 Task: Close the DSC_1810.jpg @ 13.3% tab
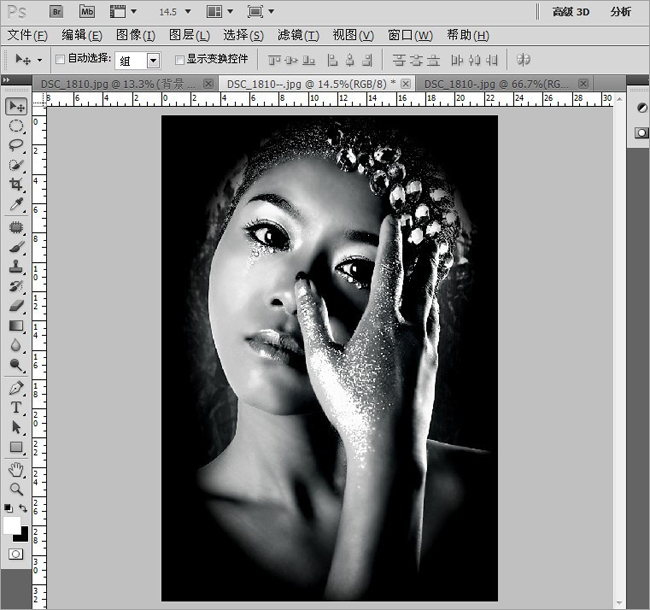209,84
